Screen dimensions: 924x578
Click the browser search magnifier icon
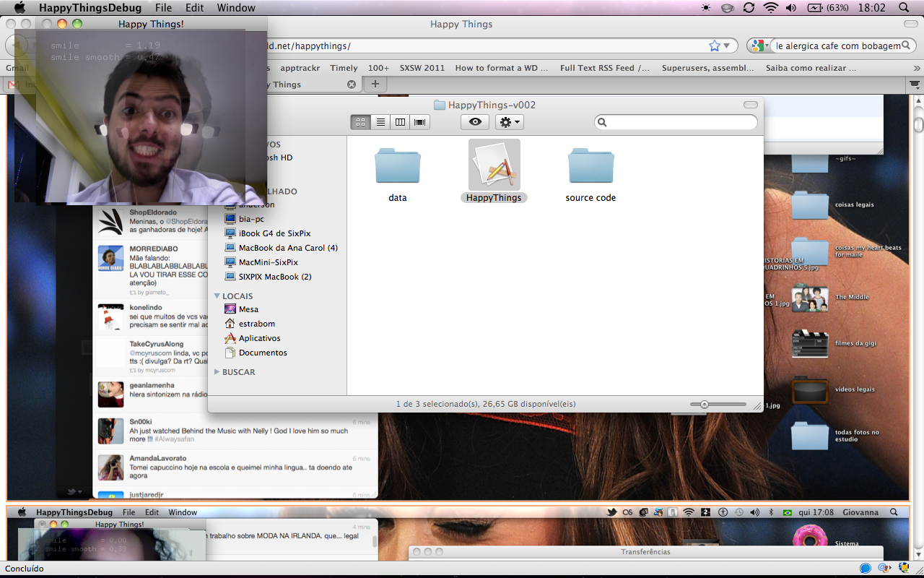click(x=907, y=46)
